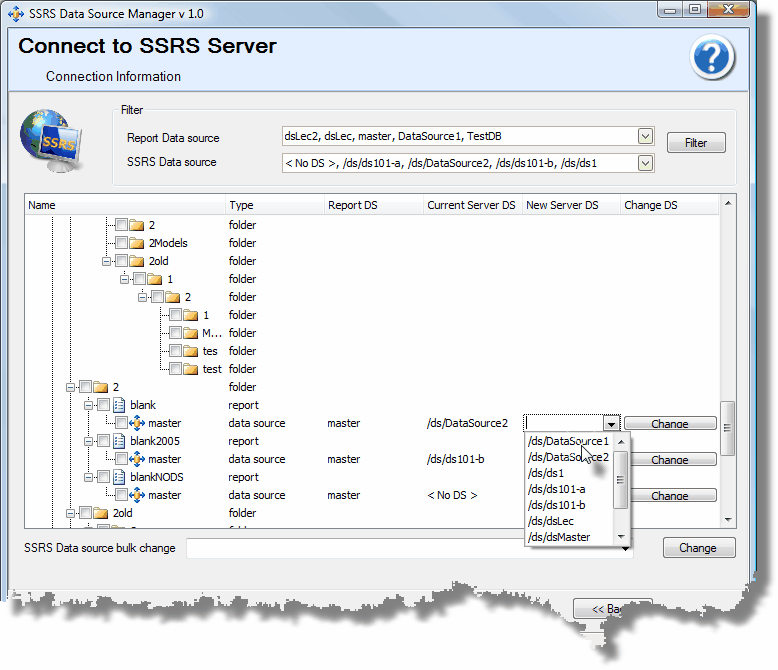Click Change for the /ds/ds101-b row
Screen dimensions: 778x670
[x=673, y=460]
